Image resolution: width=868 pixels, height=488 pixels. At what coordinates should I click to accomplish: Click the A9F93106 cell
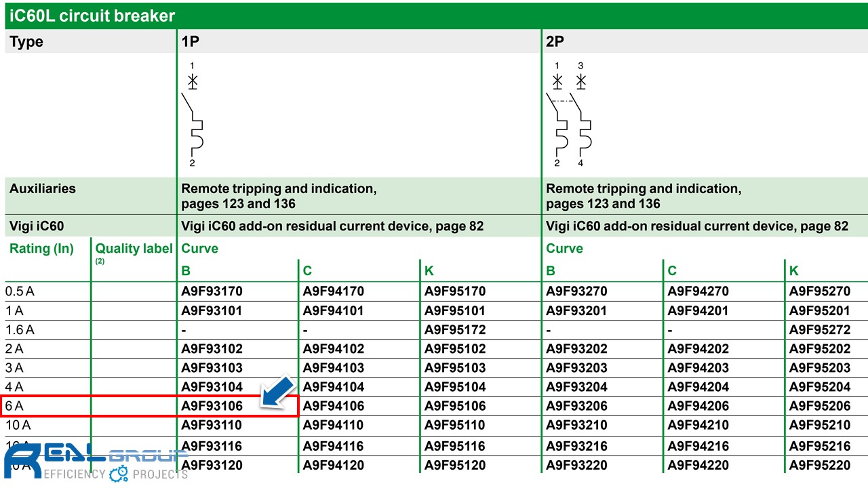[212, 405]
